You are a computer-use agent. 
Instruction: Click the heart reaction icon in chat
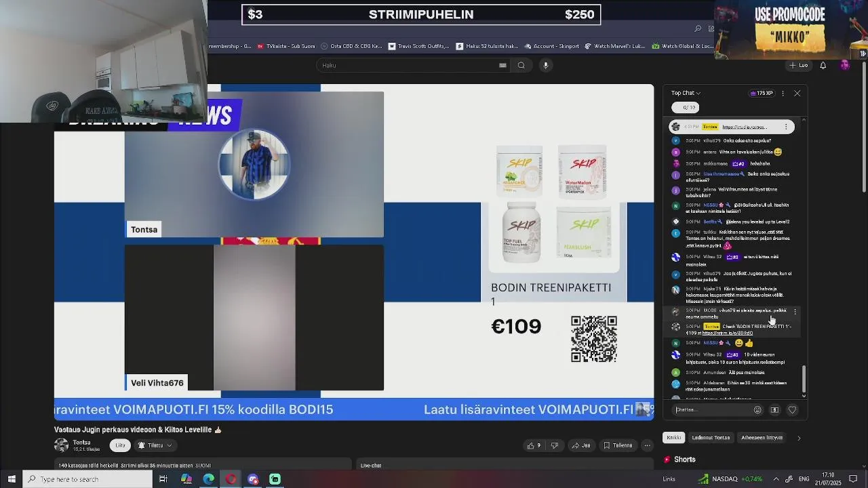792,410
